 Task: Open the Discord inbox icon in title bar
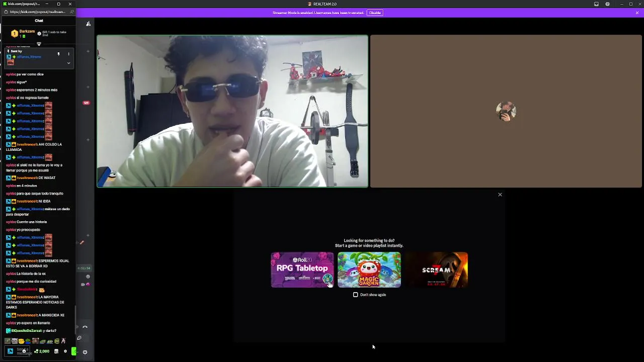(596, 4)
